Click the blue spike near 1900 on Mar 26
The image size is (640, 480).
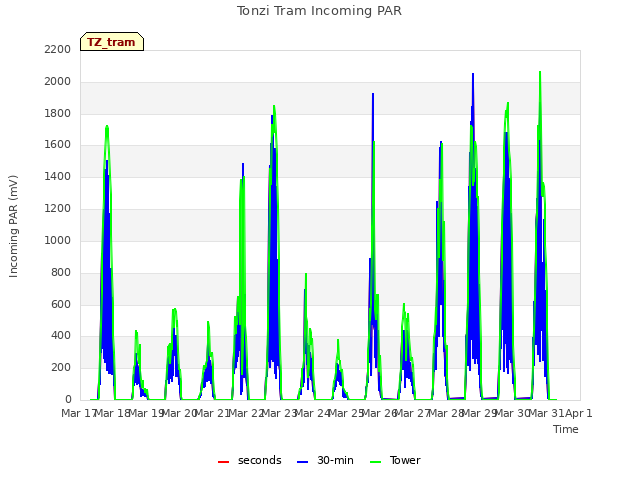coord(373,95)
